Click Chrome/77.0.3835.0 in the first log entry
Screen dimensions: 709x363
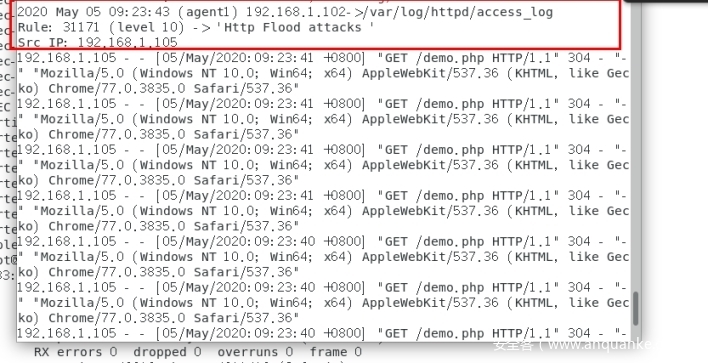click(x=117, y=88)
